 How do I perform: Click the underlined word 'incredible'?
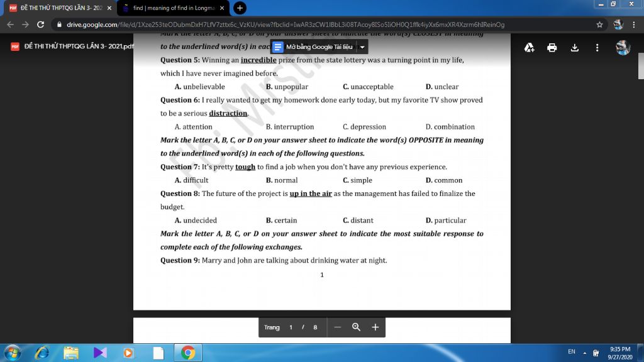pos(258,60)
